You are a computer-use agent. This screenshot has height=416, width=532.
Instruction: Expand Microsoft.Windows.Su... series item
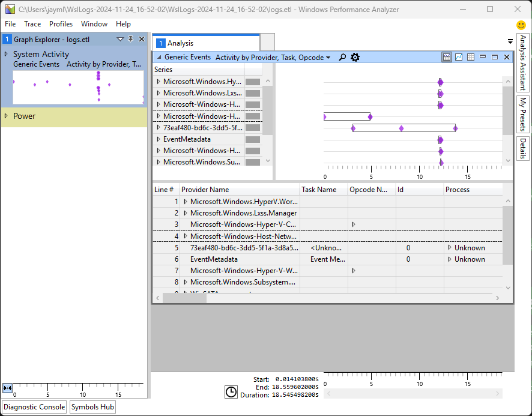(158, 162)
